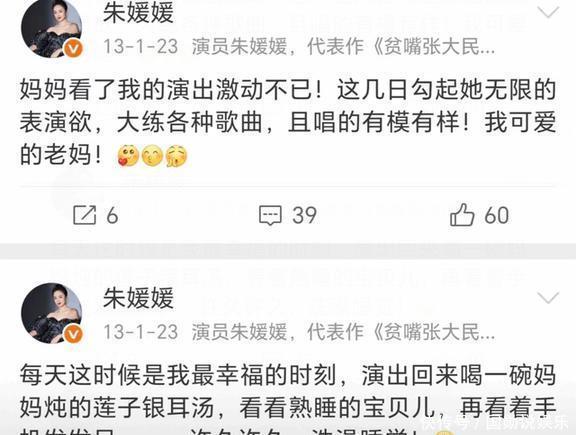Open second post text about 每天这时候
The width and height of the screenshot is (576, 435).
click(x=288, y=399)
